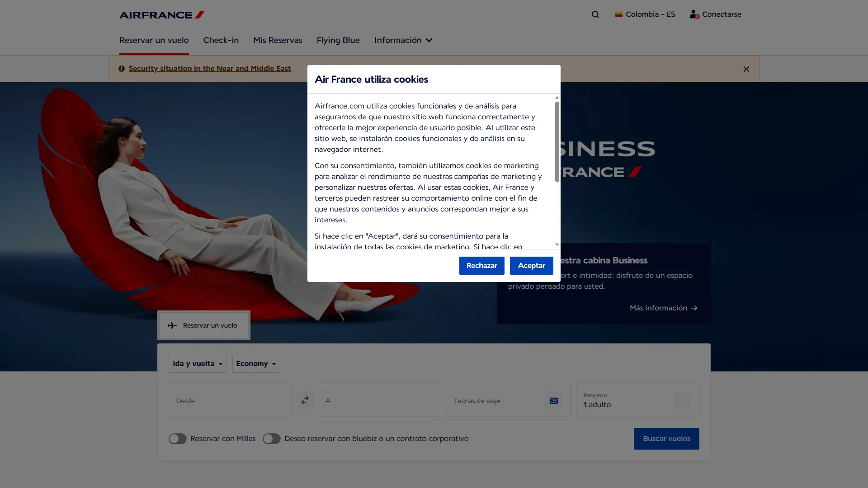Screen dimensions: 868x488
Task: Toggle Reservar con Millas switch
Action: coord(178,439)
